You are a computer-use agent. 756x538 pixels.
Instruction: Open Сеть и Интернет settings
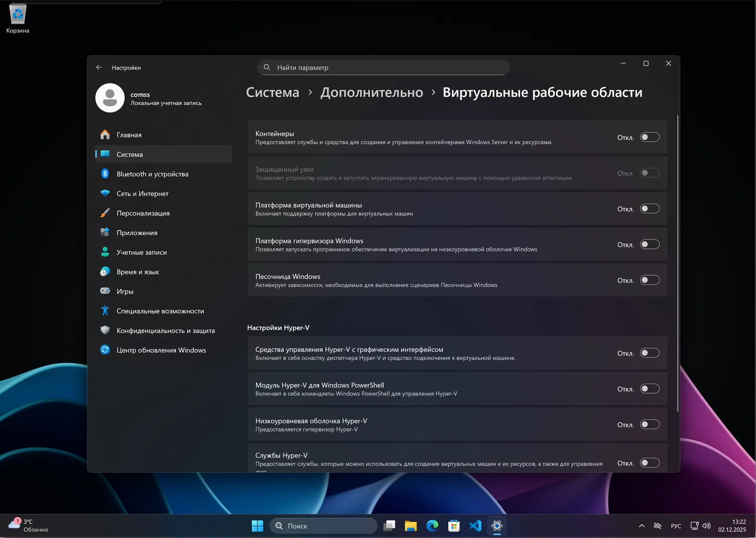coord(164,193)
